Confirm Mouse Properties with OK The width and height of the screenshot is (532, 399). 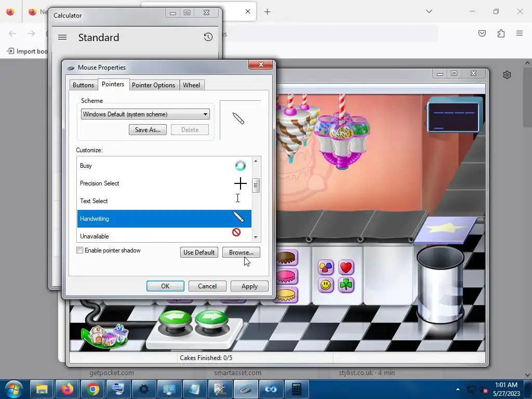click(165, 286)
